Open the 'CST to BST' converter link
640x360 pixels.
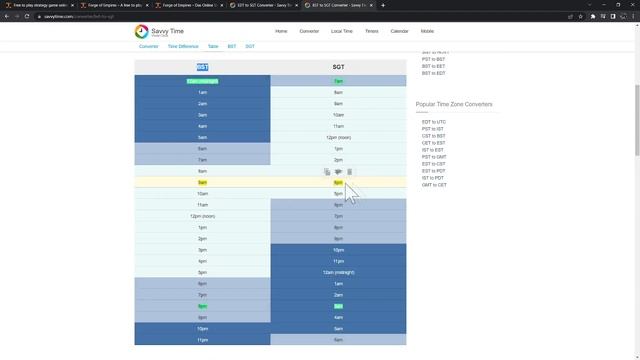coord(433,136)
